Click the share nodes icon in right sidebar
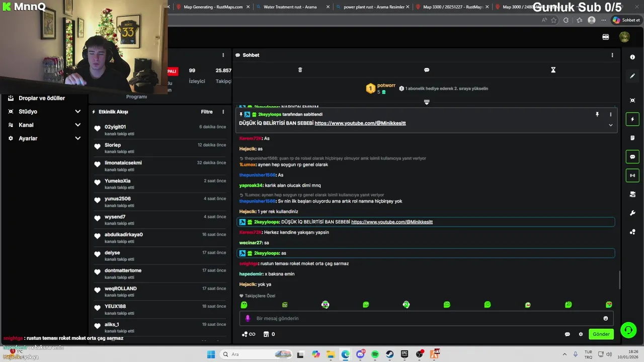Viewport: 644px width, 362px height. 632,232
